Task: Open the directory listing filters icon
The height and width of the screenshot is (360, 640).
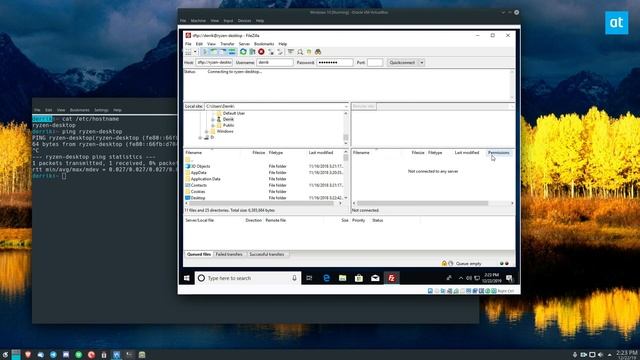Action: tap(291, 52)
